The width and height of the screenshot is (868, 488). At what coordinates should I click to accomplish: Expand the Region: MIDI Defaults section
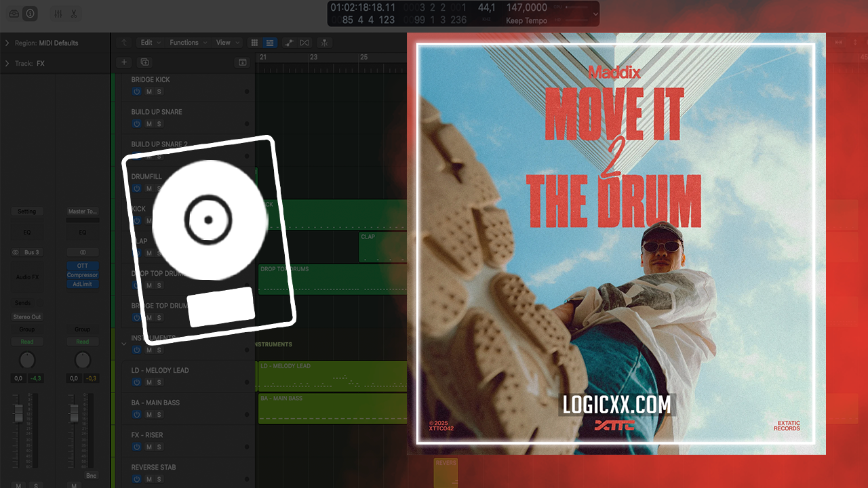point(7,43)
